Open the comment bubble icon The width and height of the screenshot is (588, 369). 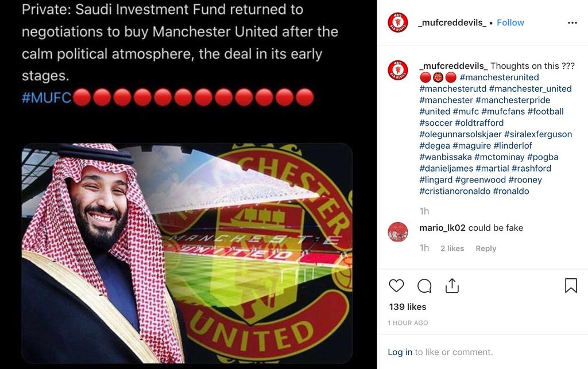424,286
